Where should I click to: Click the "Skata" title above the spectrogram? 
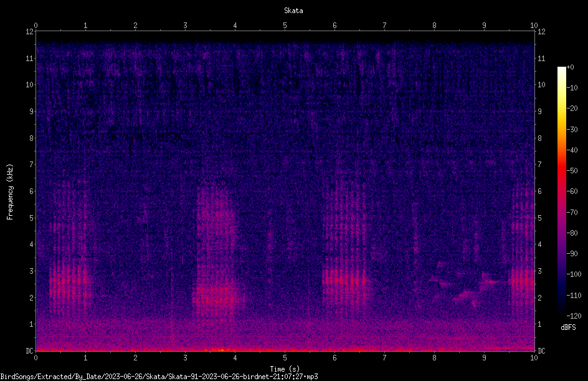[x=293, y=11]
